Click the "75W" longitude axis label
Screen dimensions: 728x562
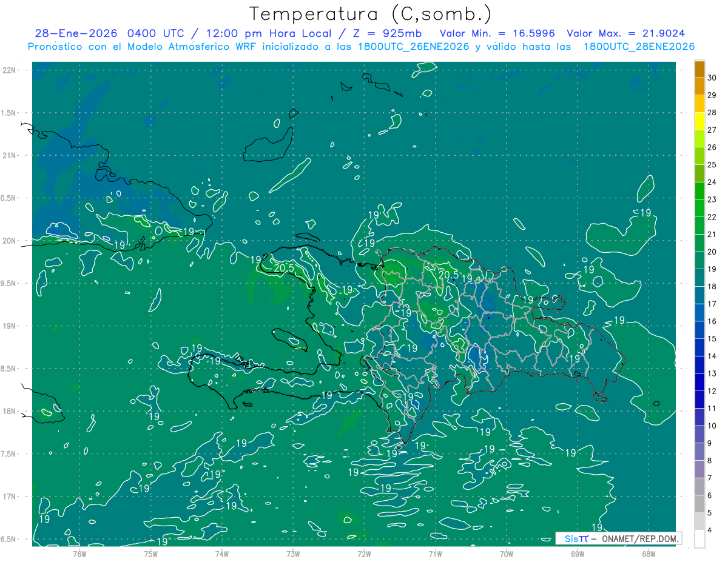(x=151, y=553)
